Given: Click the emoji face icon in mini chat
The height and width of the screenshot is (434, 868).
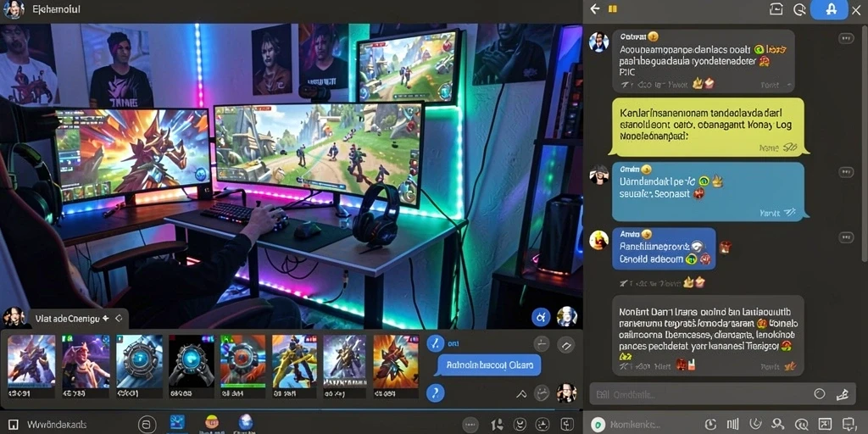Looking at the screenshot, I should [542, 393].
